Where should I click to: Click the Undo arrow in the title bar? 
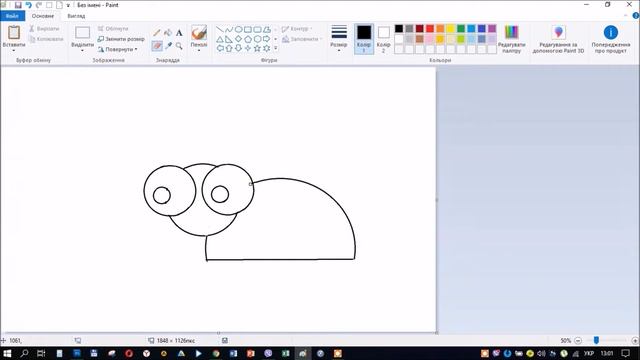pos(29,5)
